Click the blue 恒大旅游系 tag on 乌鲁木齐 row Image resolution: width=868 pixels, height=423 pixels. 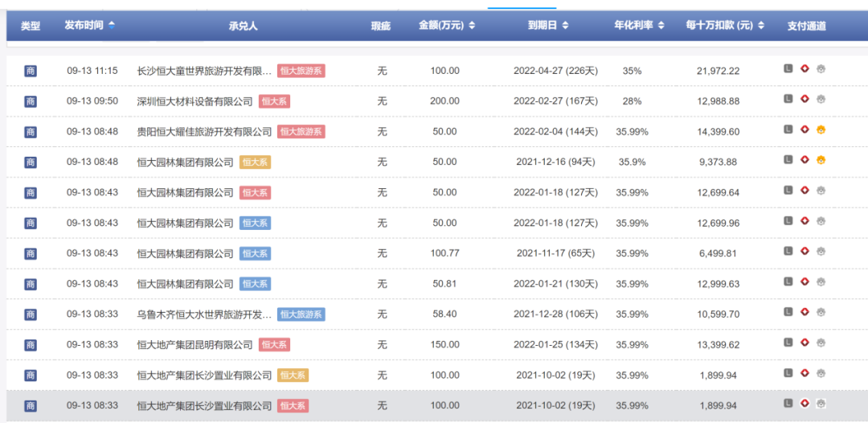coord(301,314)
